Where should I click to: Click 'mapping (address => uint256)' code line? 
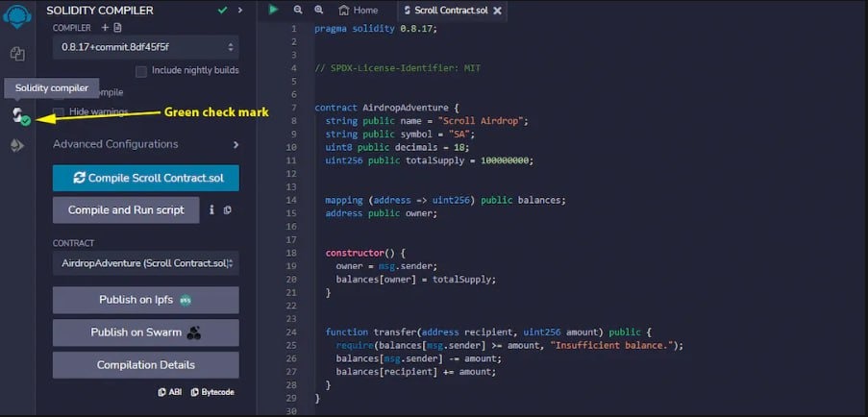click(x=446, y=200)
